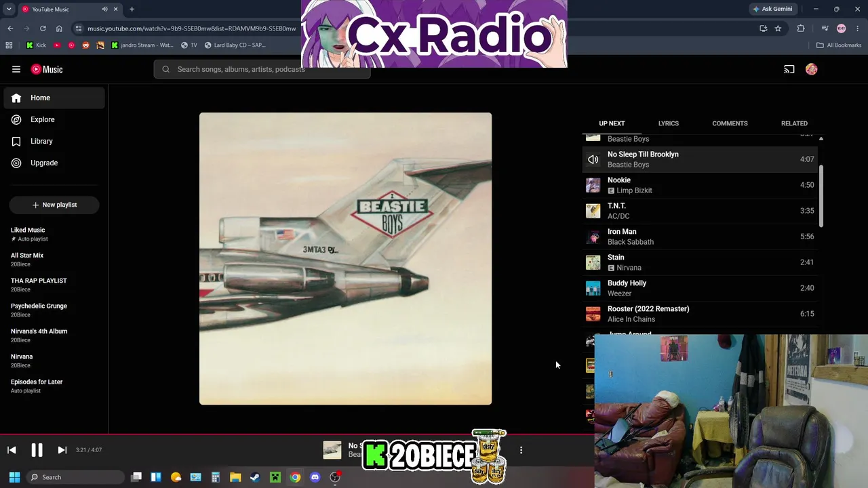
Task: Play Buddy Holly by Weezer
Action: click(700, 288)
